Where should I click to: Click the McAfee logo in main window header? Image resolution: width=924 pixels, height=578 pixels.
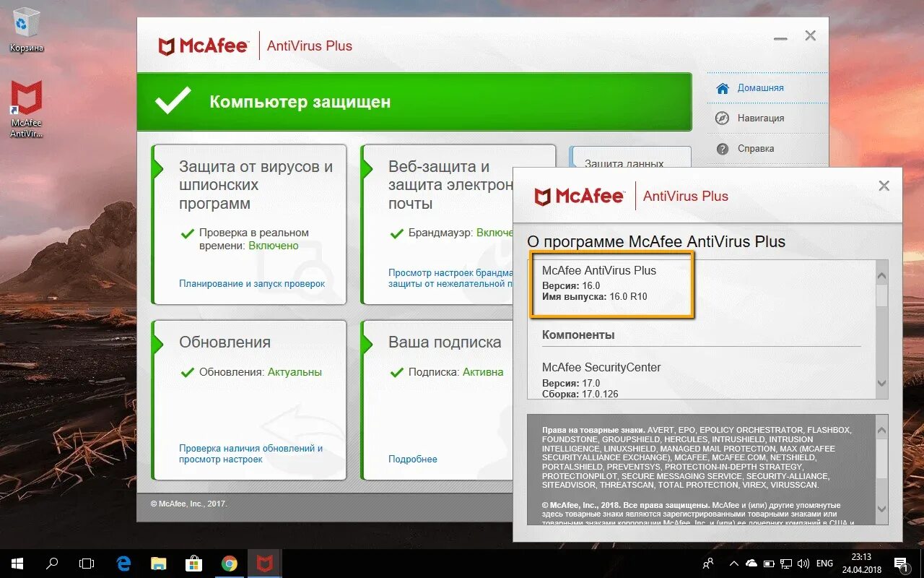(203, 46)
